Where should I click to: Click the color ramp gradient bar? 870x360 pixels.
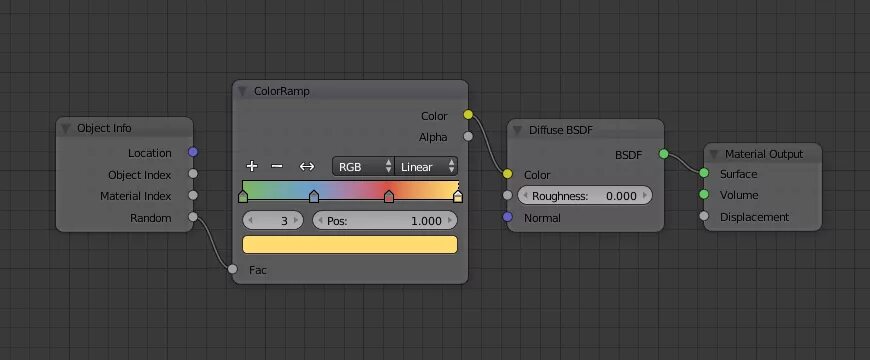coord(350,189)
